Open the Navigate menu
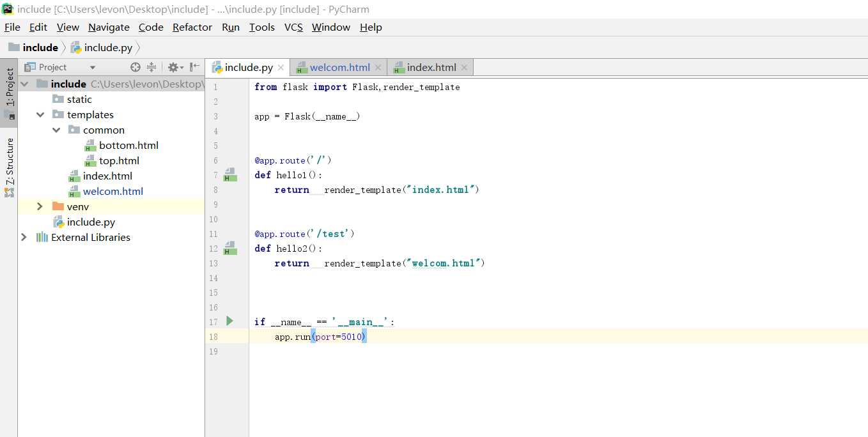Image resolution: width=868 pixels, height=437 pixels. (109, 27)
